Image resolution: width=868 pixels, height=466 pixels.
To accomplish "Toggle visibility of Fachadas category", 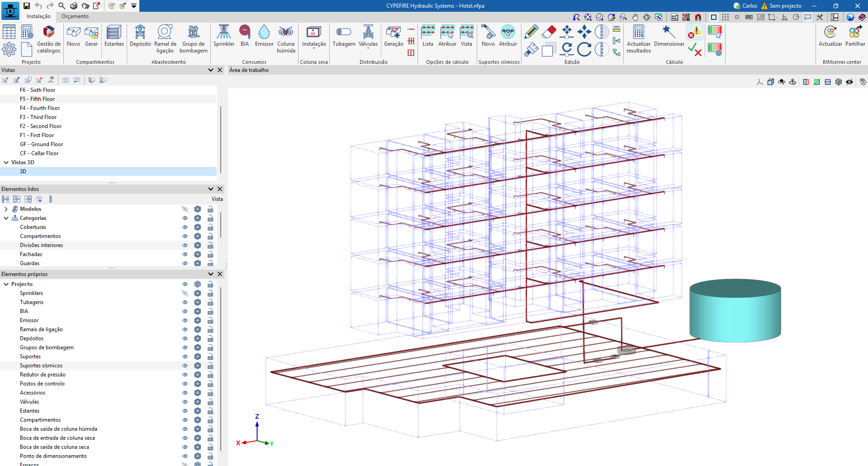I will pyautogui.click(x=185, y=254).
